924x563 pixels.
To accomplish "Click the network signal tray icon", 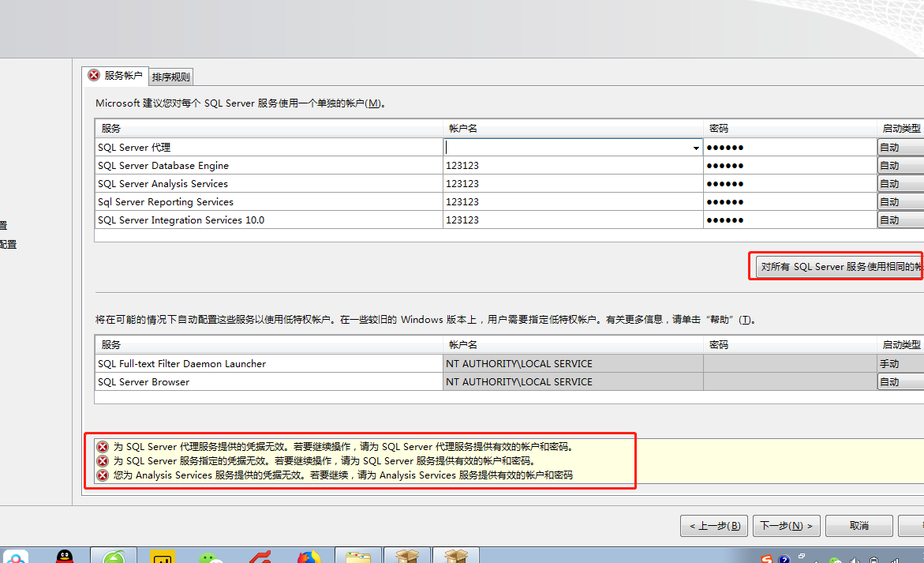I will pos(895,560).
